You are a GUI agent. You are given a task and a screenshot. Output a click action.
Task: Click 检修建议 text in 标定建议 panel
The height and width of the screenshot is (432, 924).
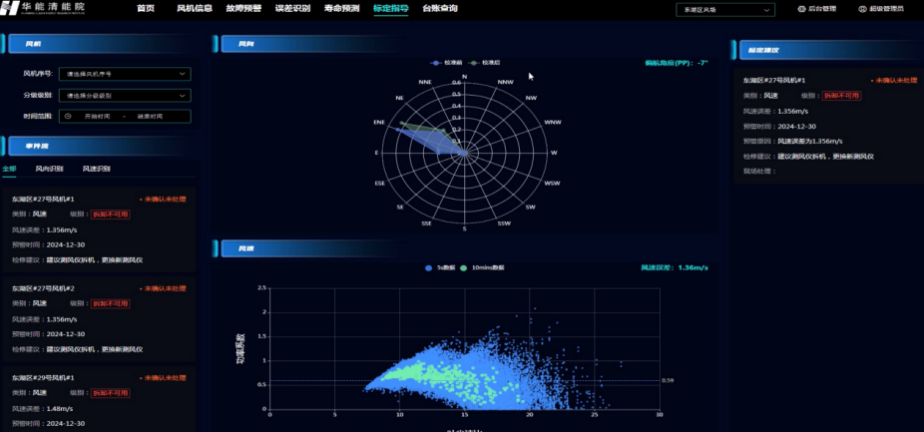[x=808, y=157]
